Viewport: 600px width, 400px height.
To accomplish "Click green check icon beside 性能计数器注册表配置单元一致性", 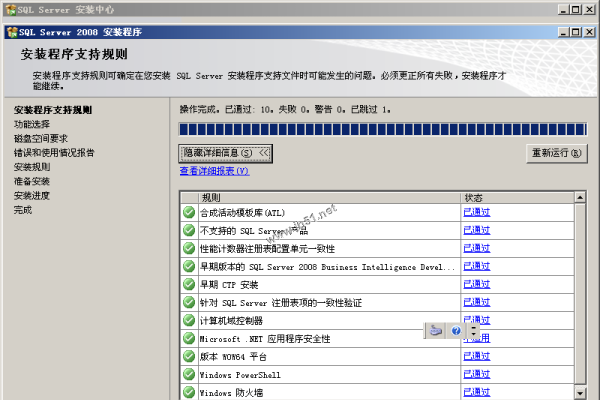I will click(189, 248).
